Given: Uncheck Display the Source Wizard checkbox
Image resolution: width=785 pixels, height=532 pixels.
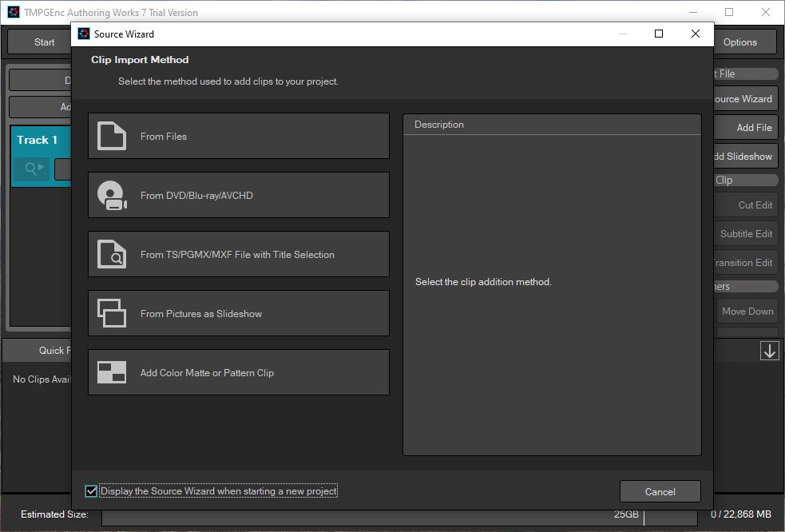Looking at the screenshot, I should (91, 491).
